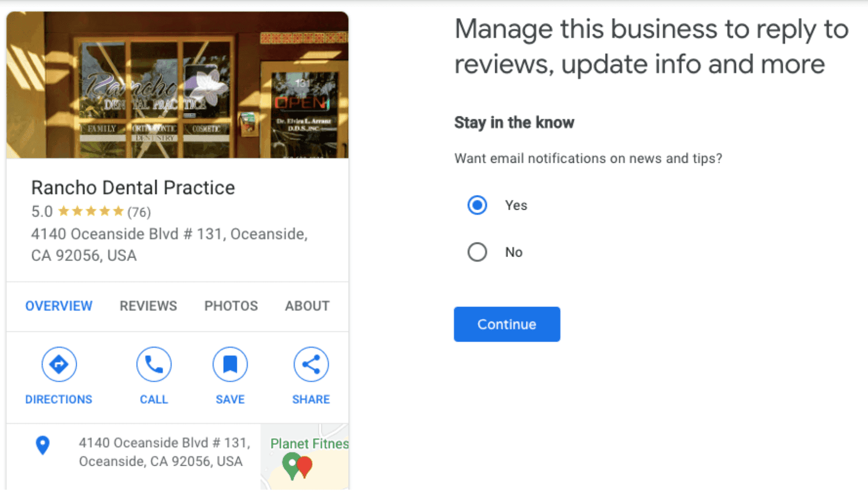Click the (76) reviews count
This screenshot has height=501, width=868.
pos(139,212)
